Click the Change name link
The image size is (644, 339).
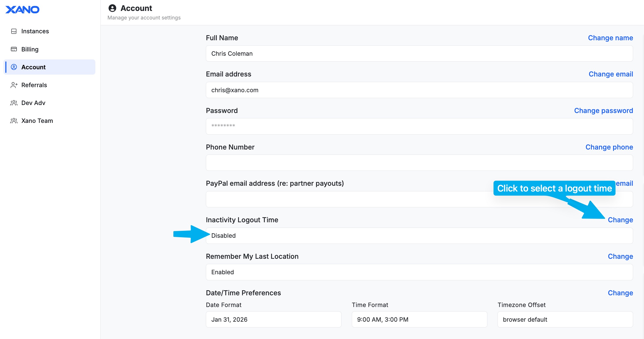(610, 38)
